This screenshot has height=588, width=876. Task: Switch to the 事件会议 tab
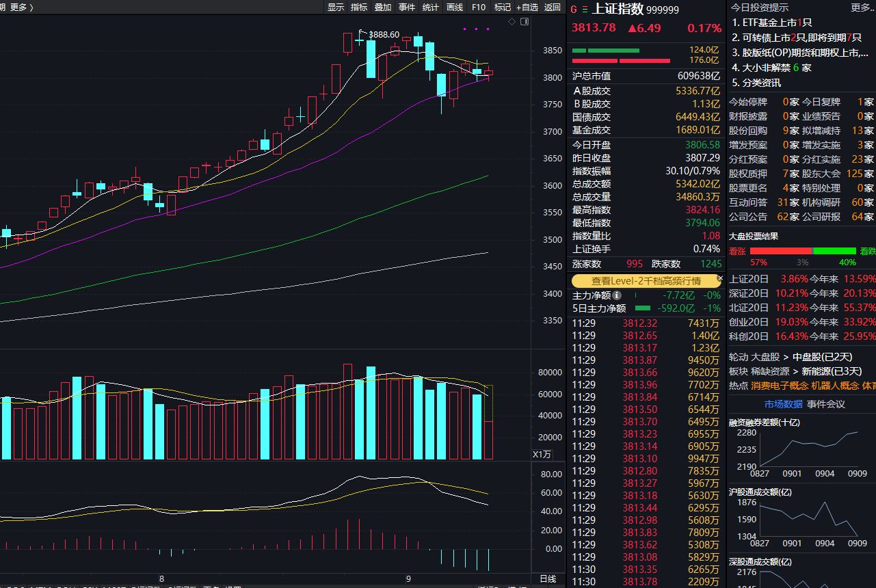(825, 404)
